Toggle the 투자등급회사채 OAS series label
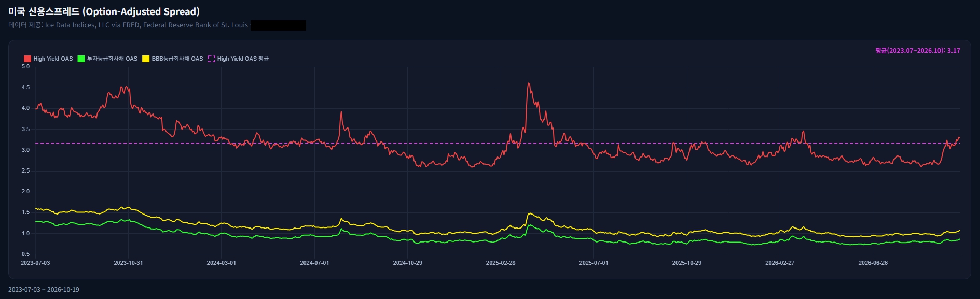This screenshot has height=299, width=980. (x=112, y=59)
